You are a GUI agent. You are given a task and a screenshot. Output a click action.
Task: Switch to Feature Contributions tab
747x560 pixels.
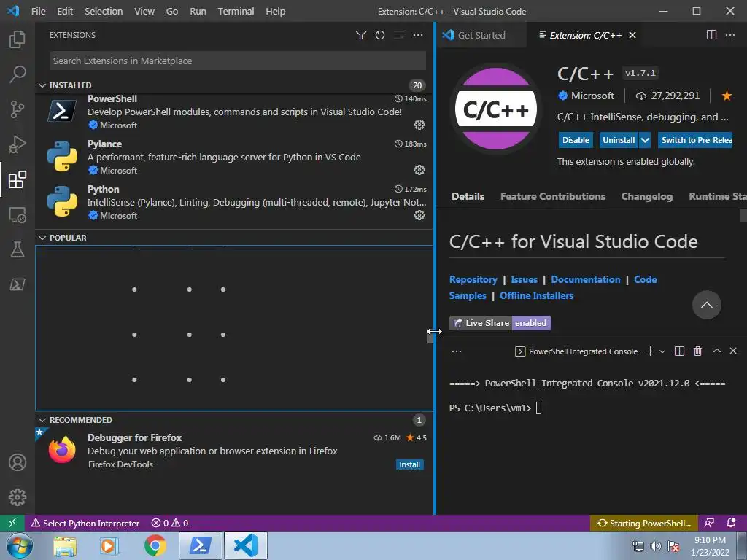pos(553,196)
